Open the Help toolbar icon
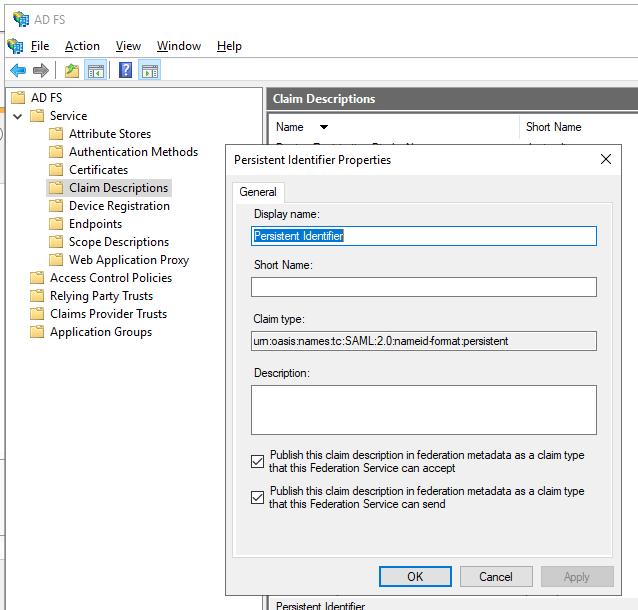Viewport: 638px width, 610px height. pos(125,70)
